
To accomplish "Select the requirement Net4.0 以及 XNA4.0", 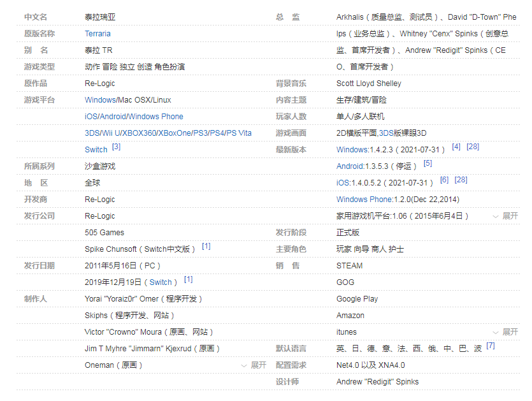I will (371, 365).
